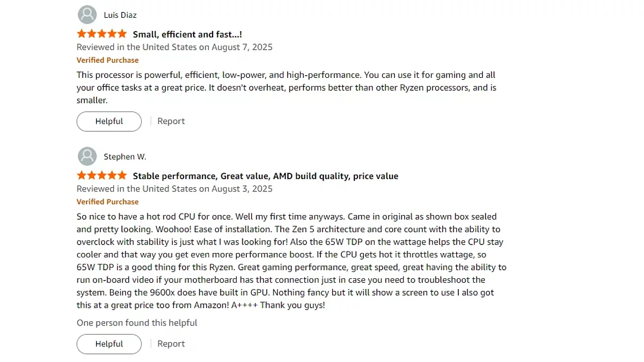Image resolution: width=644 pixels, height=362 pixels.
Task: Report Stephen W.'s review
Action: 171,344
